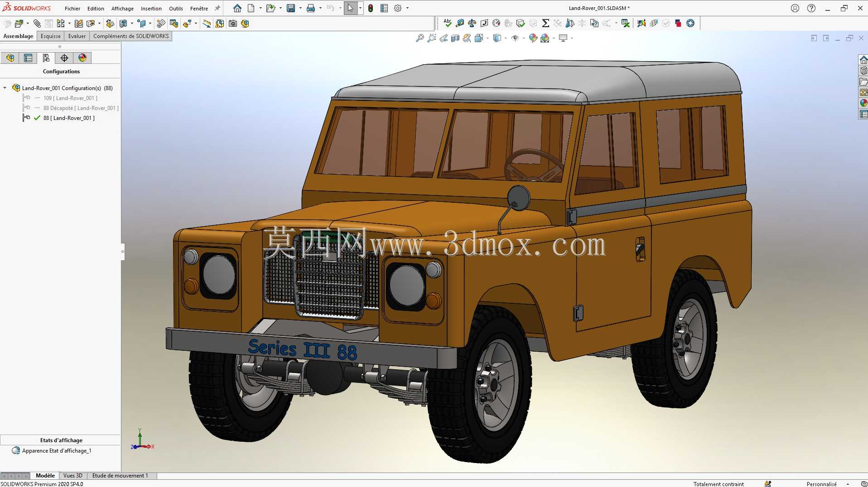This screenshot has height=487, width=868.
Task: Save the Land-Rover assembly
Action: click(x=291, y=8)
